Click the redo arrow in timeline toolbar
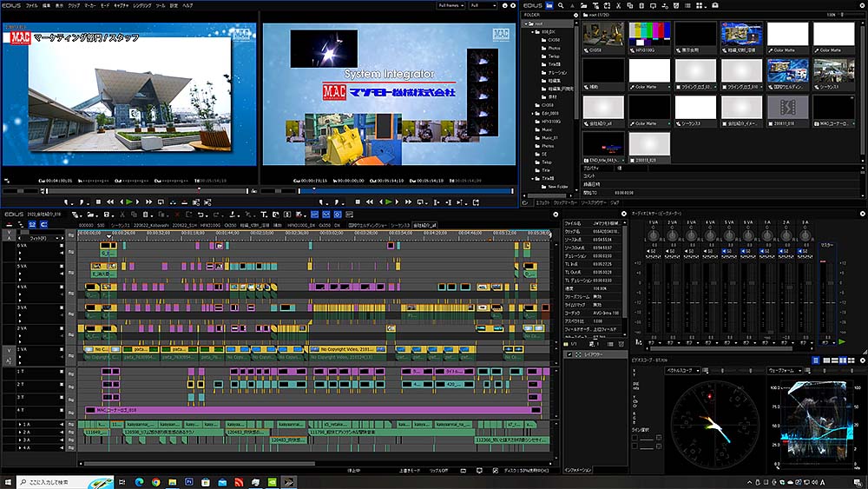 click(216, 215)
